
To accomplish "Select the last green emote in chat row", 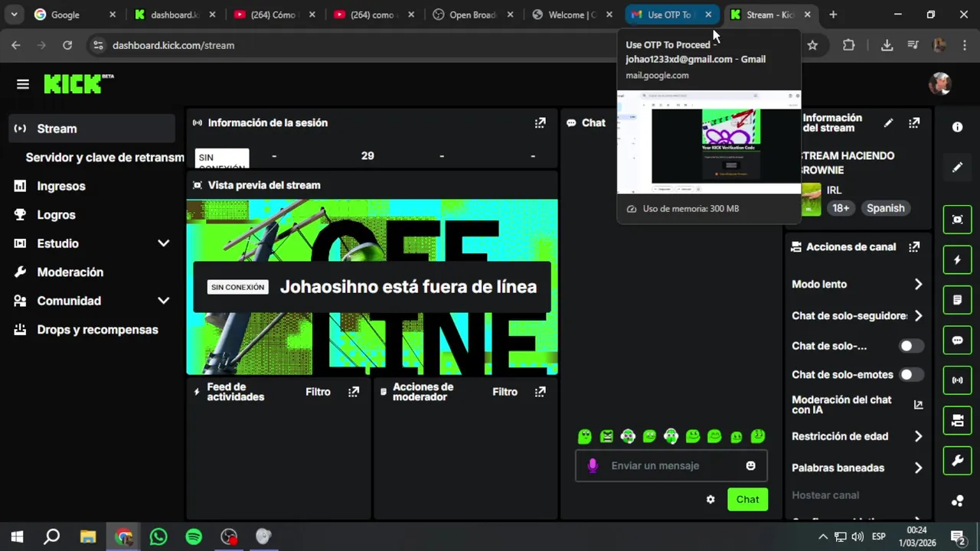I will (x=758, y=436).
